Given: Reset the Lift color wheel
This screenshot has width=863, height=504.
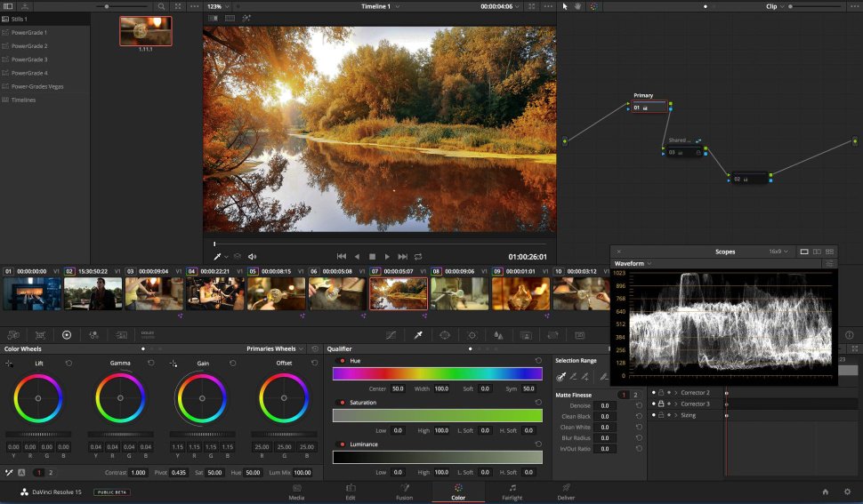Looking at the screenshot, I should click(69, 364).
